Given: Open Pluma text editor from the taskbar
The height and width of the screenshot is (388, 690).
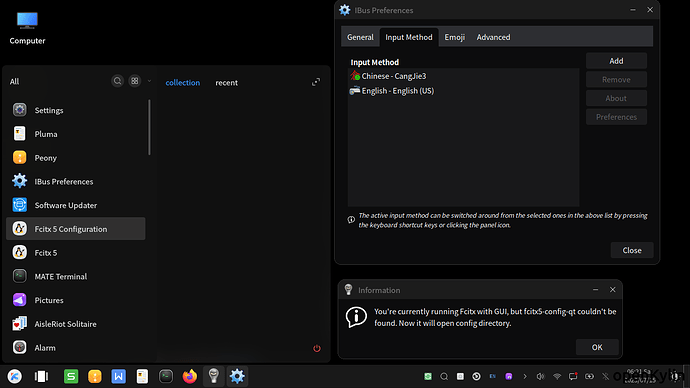Looking at the screenshot, I should click(142, 376).
